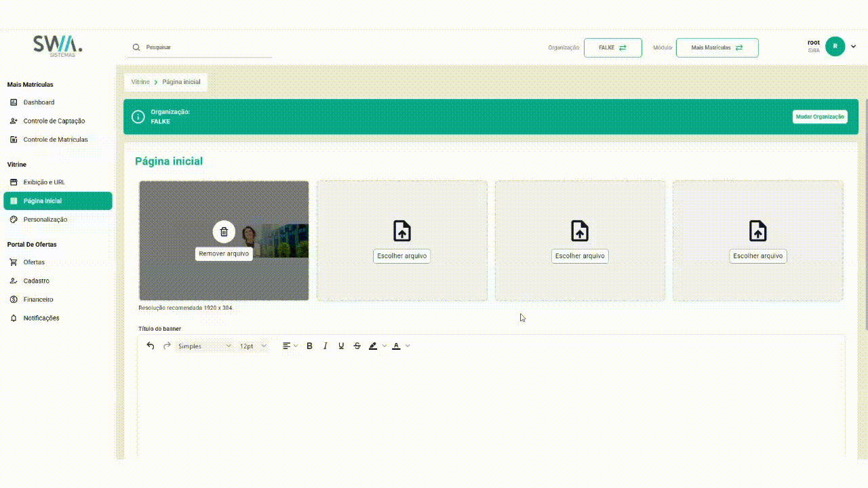The height and width of the screenshot is (488, 868).
Task: Select the Página inicial sidebar item
Action: (58, 201)
